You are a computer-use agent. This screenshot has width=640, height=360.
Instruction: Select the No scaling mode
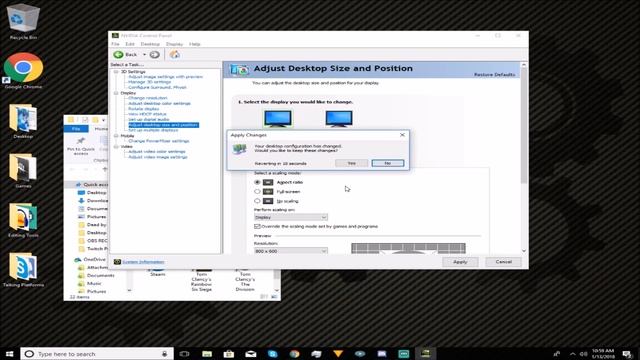click(257, 201)
